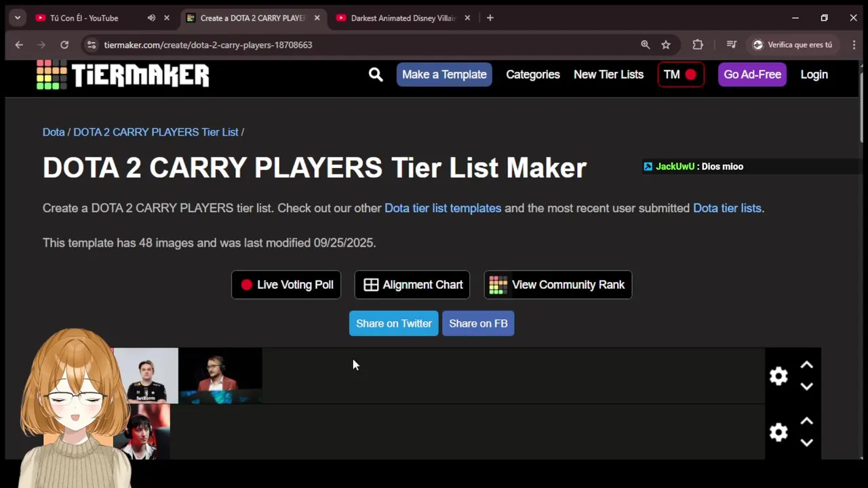
Task: Select the player image in black BetBoom jersey
Action: click(146, 376)
